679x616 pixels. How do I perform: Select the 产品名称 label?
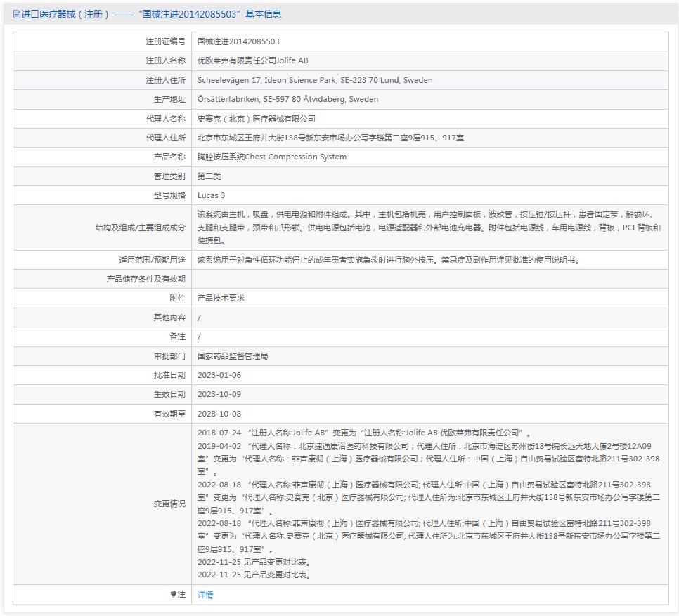[x=169, y=157]
